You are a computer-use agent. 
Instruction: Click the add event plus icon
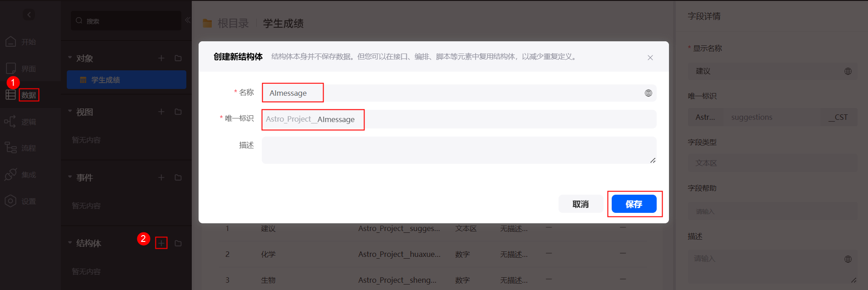(161, 177)
